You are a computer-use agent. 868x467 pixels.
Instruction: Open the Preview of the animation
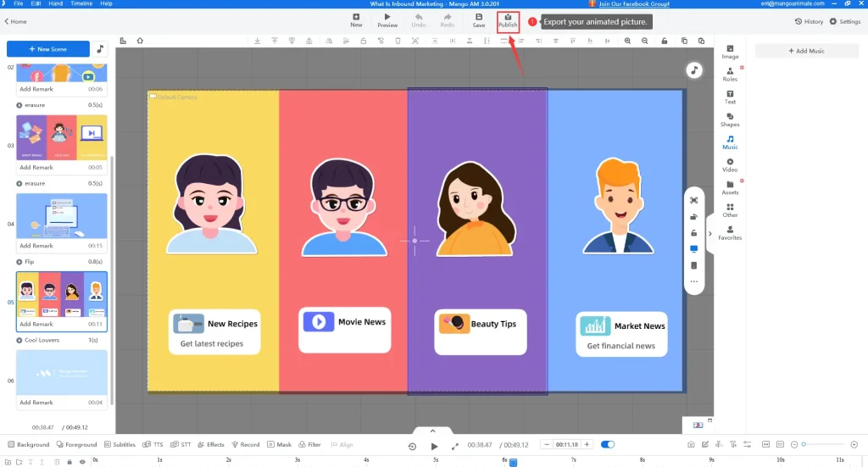pyautogui.click(x=387, y=20)
